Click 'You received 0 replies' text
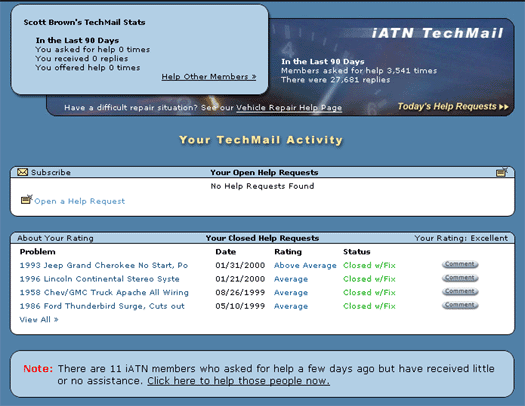This screenshot has width=525, height=406. (82, 59)
